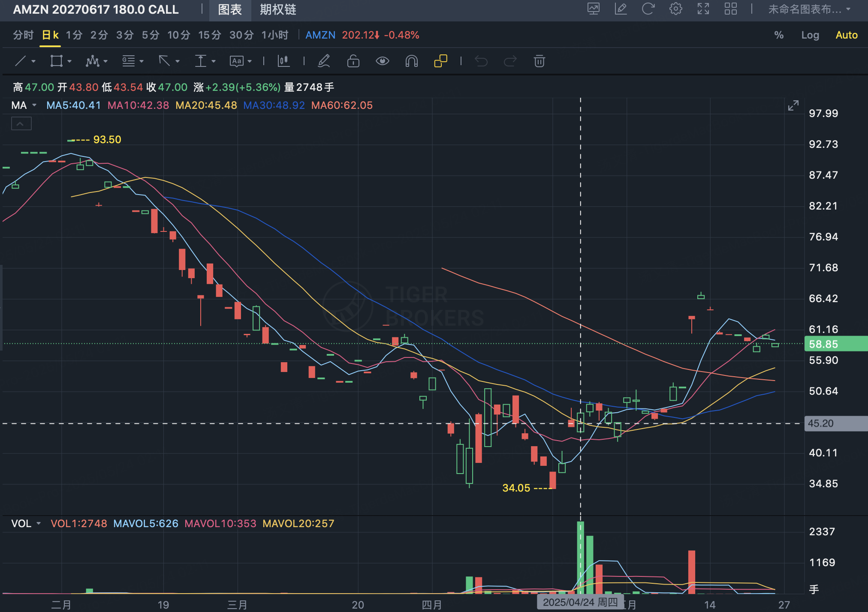Image resolution: width=868 pixels, height=612 pixels.
Task: Open chart settings gear icon
Action: click(676, 9)
